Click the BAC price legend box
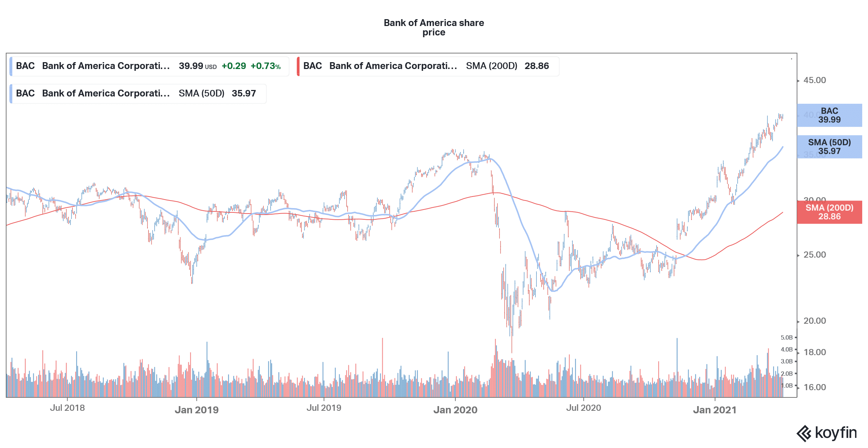This screenshot has height=448, width=868. (x=149, y=66)
